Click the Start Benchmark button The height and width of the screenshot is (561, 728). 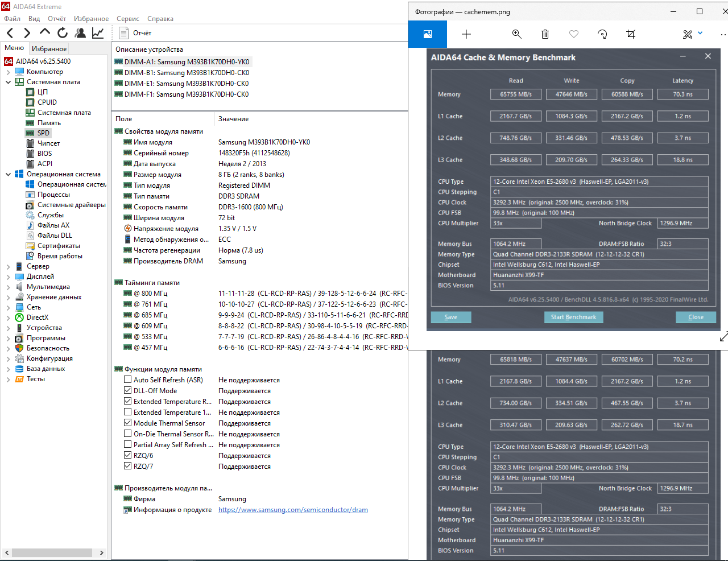pos(573,317)
